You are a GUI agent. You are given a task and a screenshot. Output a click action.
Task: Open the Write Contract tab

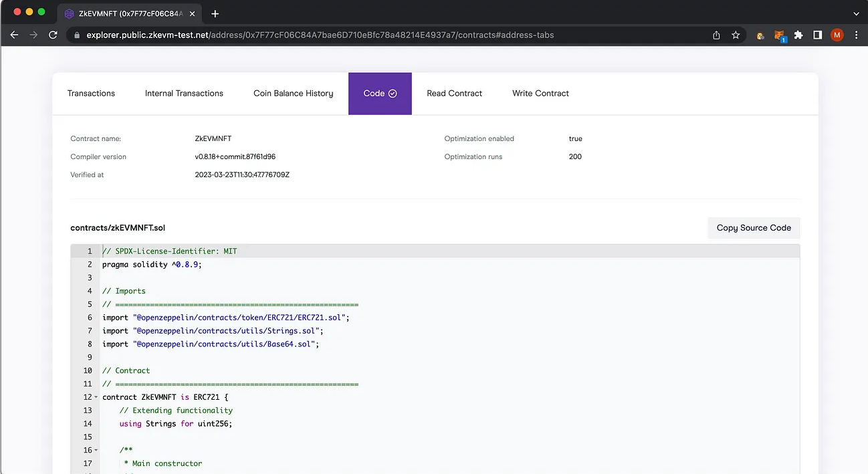(540, 94)
